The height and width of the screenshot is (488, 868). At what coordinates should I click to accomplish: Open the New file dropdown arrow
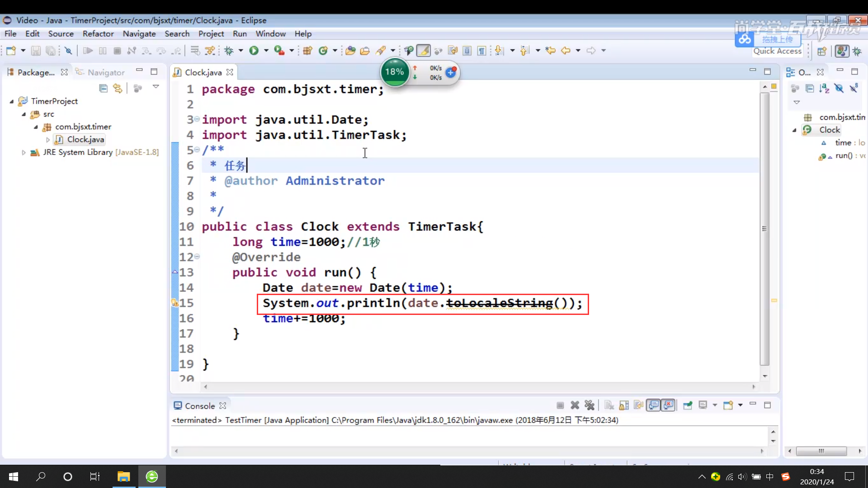tap(23, 51)
